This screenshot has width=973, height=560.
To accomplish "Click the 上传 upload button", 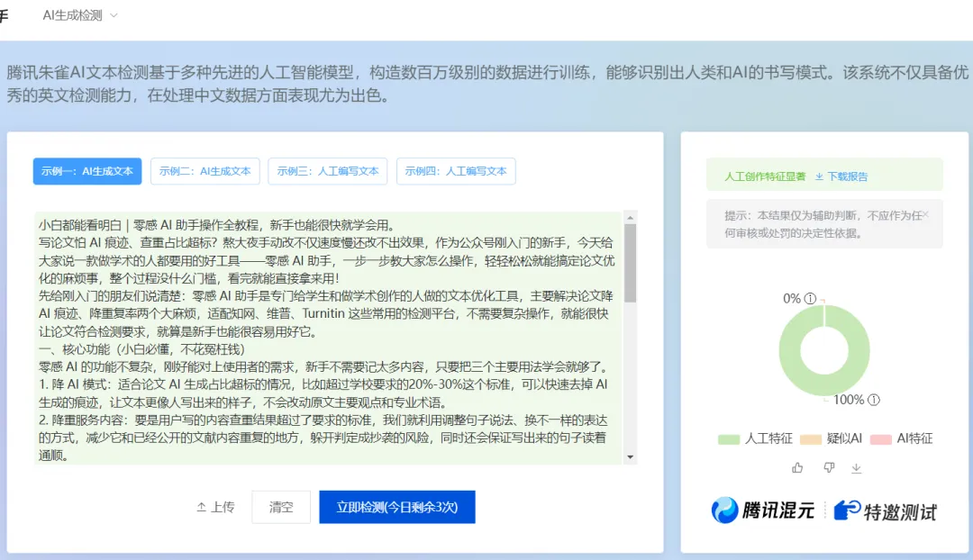I will coord(215,507).
